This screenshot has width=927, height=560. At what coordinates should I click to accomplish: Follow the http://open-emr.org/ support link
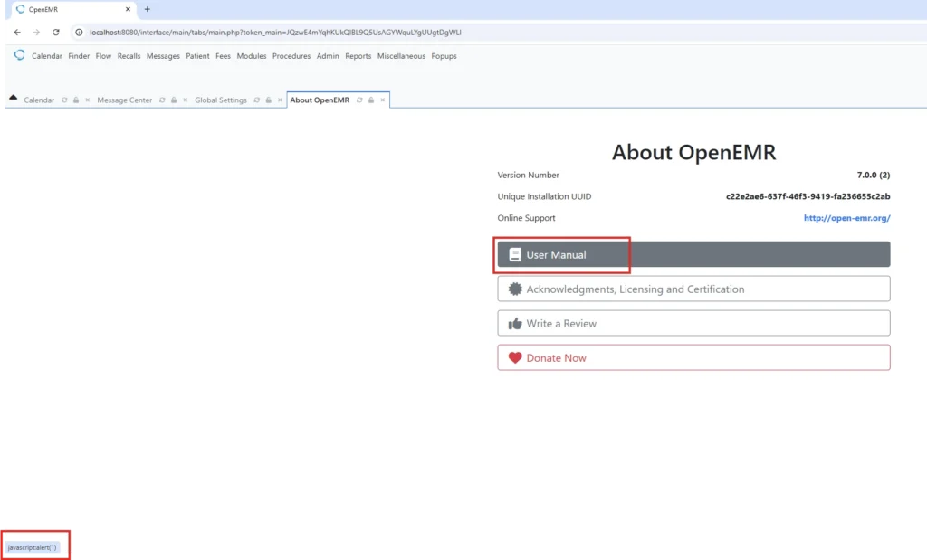[846, 218]
